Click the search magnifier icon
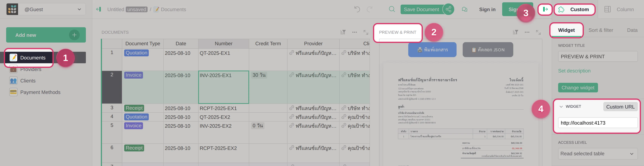 (392, 10)
